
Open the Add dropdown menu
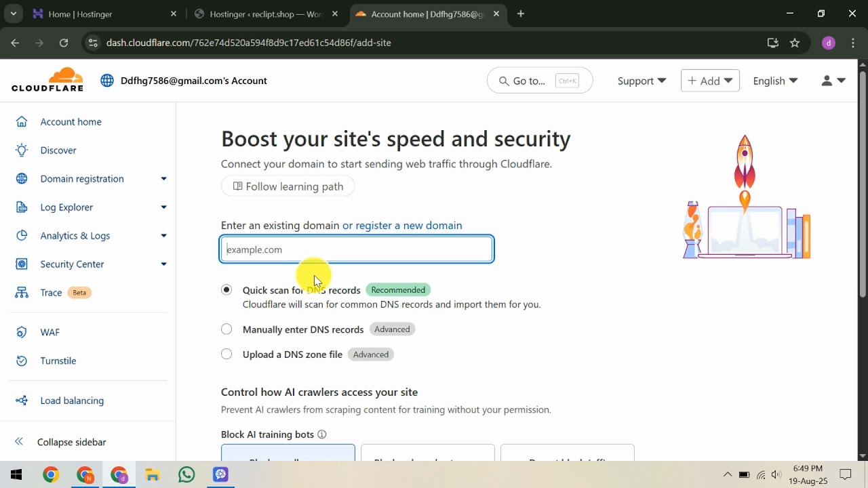[x=710, y=81]
